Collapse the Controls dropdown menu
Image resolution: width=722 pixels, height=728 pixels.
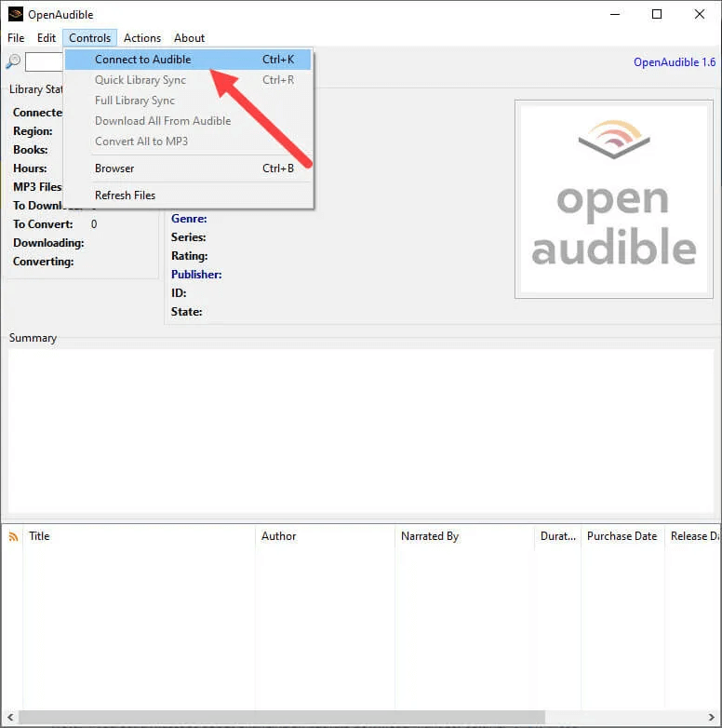click(90, 38)
